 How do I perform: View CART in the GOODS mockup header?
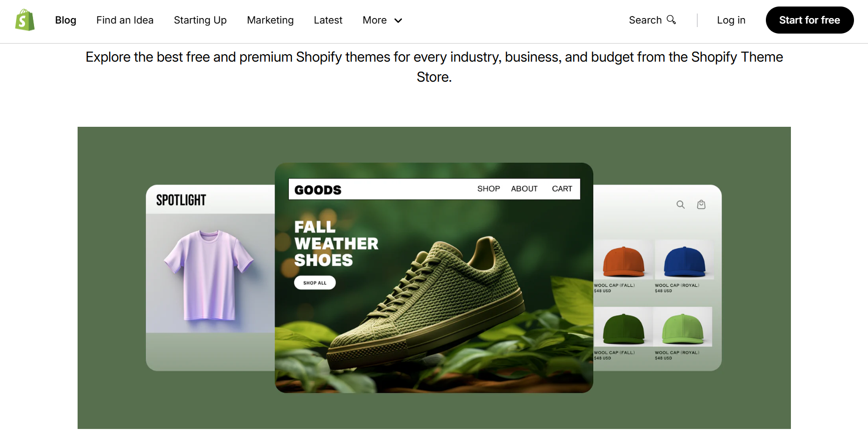click(562, 188)
